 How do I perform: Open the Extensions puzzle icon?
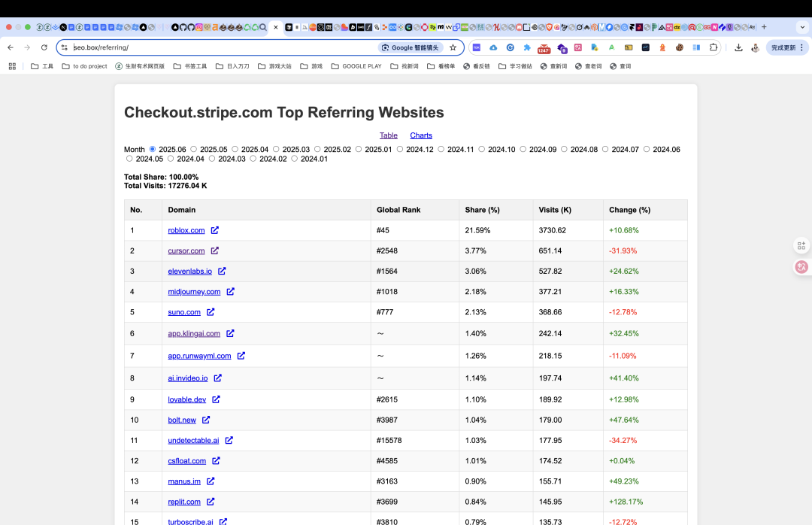pos(714,47)
